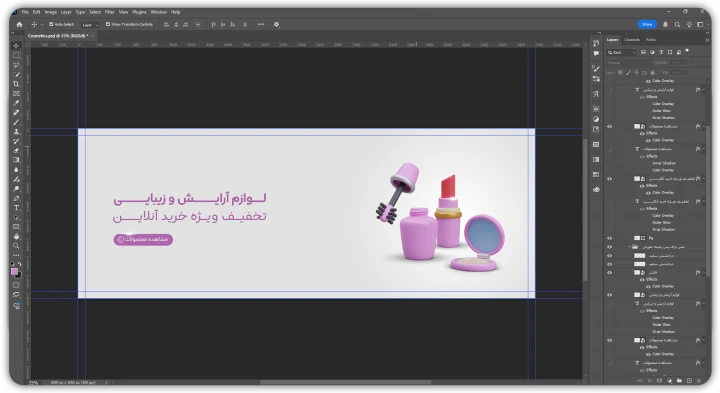Click the foreground pink color swatch

[14, 272]
